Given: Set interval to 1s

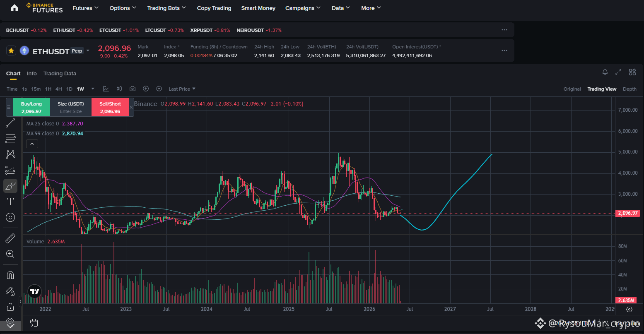Looking at the screenshot, I should (24, 89).
